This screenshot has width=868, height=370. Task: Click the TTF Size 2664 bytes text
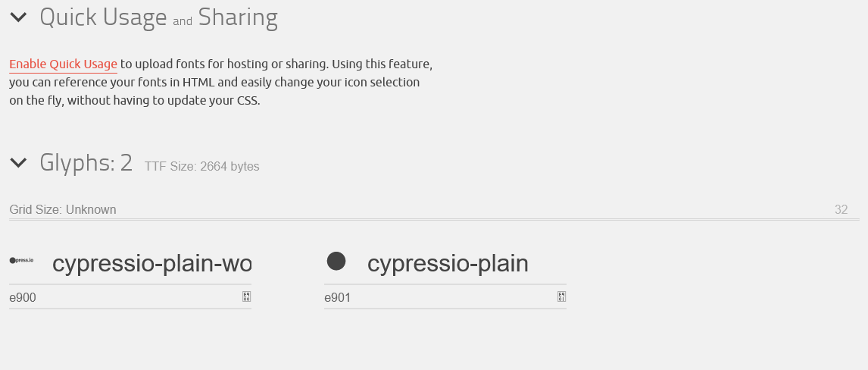coord(202,167)
